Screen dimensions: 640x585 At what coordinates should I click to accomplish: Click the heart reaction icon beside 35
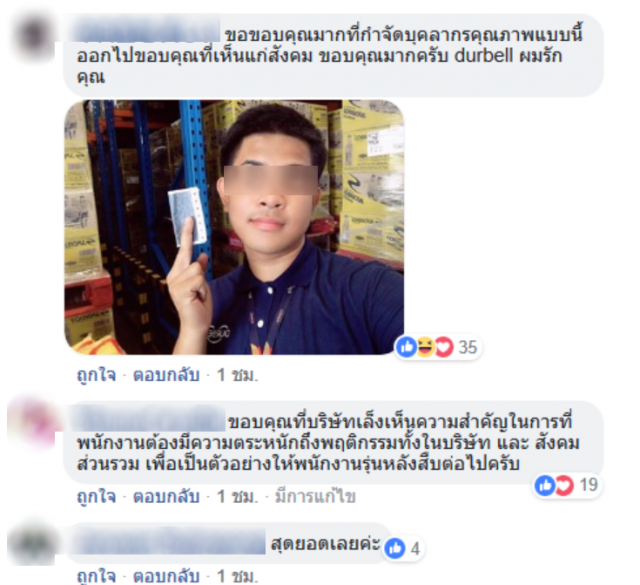(444, 347)
